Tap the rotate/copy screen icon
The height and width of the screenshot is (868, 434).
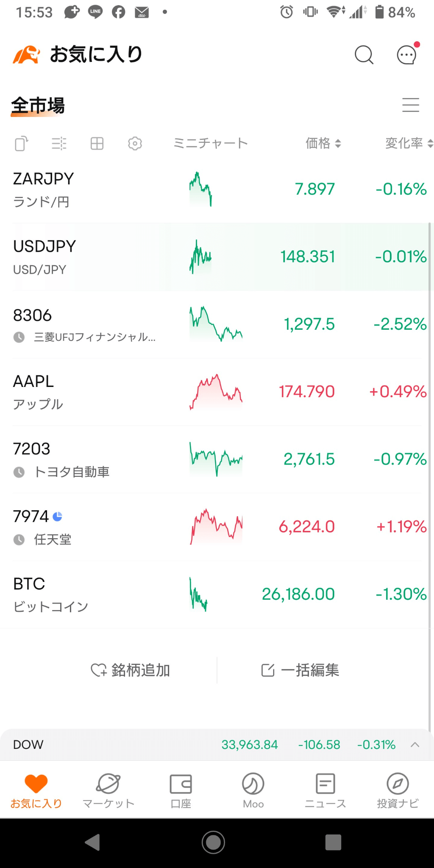click(x=22, y=144)
